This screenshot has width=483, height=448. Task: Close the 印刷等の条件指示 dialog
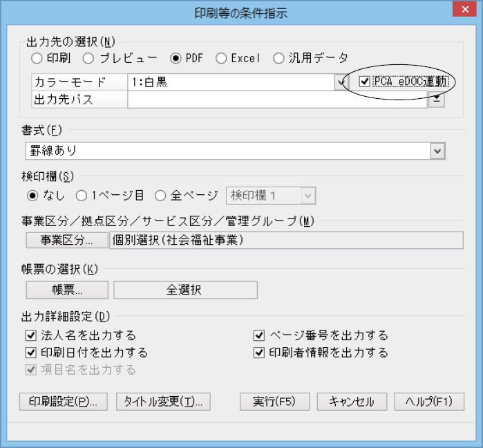(462, 10)
